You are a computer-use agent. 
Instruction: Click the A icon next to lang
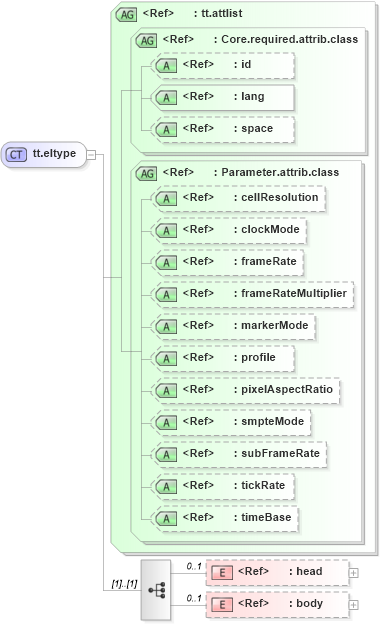[166, 98]
